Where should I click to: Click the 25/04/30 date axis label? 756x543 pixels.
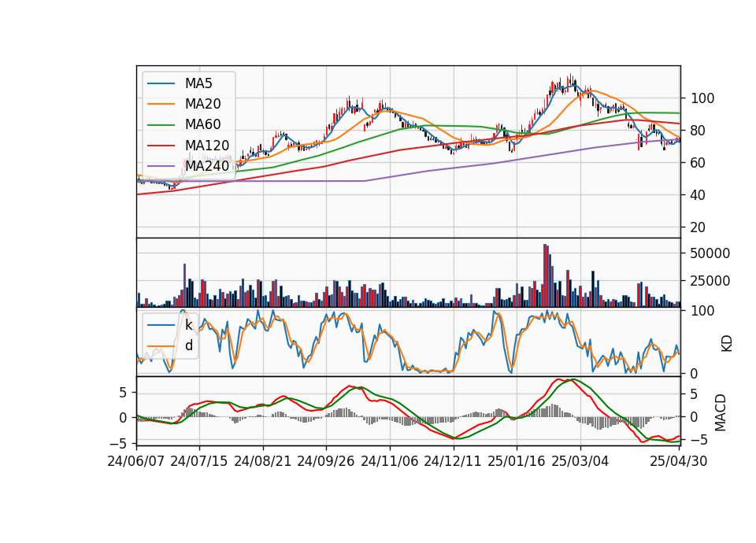click(x=679, y=461)
